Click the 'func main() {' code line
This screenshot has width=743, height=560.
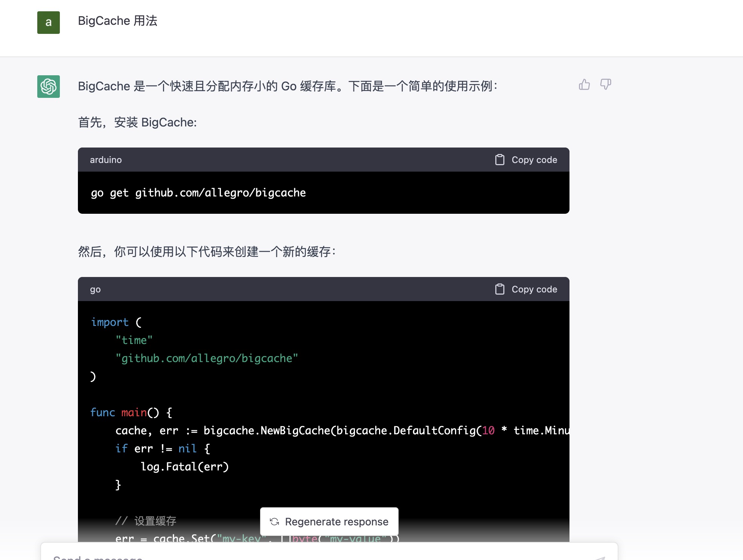point(131,412)
